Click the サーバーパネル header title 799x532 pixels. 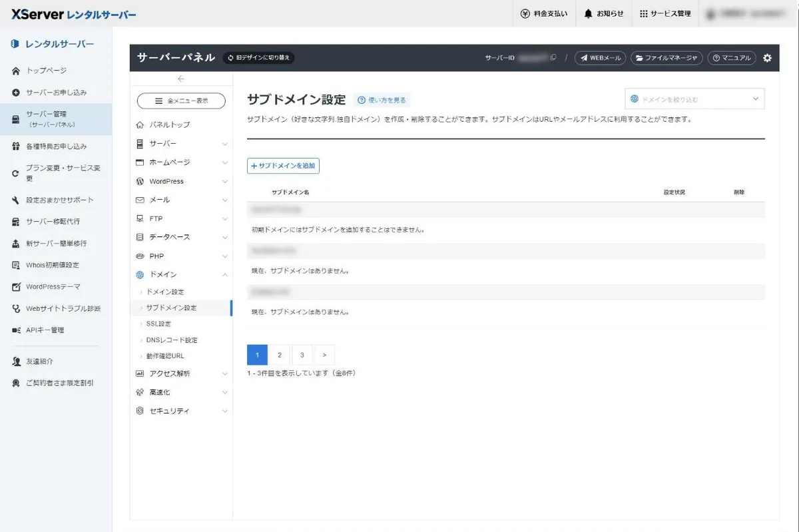tap(176, 58)
